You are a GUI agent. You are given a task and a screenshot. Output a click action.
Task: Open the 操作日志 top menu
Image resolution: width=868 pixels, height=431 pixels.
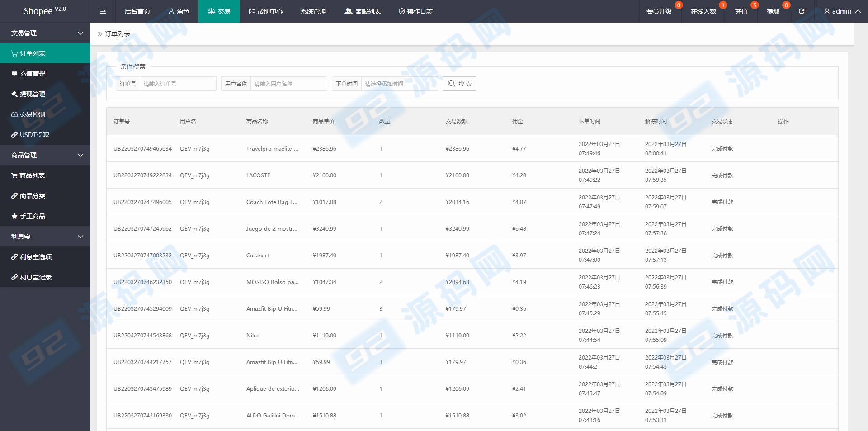coord(415,11)
